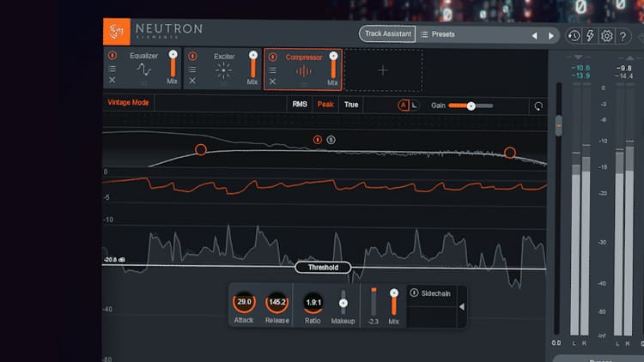Open the History clock icon
The image size is (644, 362).
tap(574, 35)
